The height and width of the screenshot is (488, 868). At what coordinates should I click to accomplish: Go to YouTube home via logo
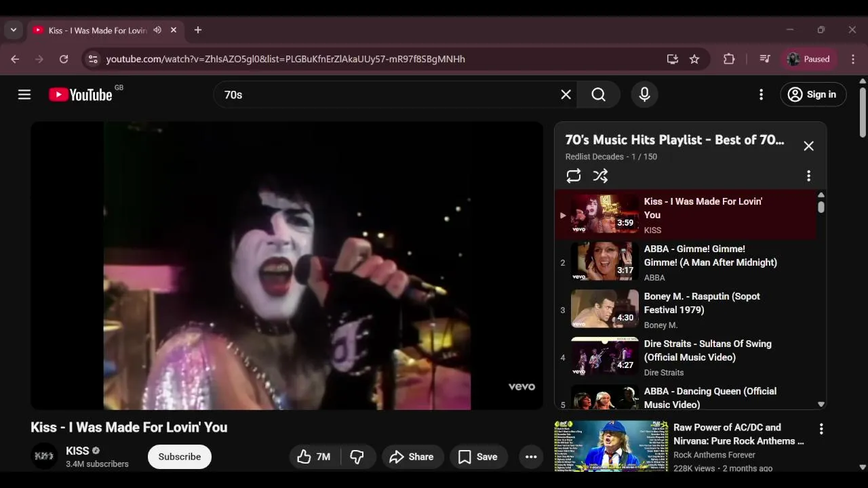pyautogui.click(x=80, y=95)
